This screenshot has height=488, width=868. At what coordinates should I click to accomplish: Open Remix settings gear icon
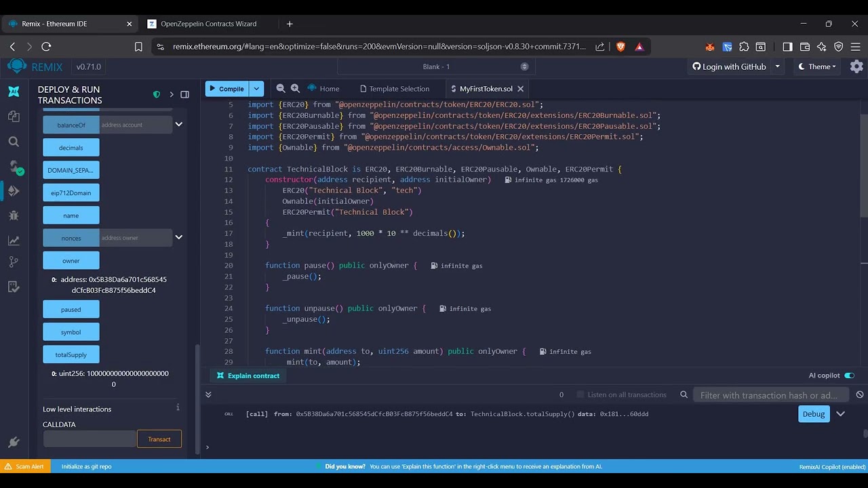click(856, 66)
